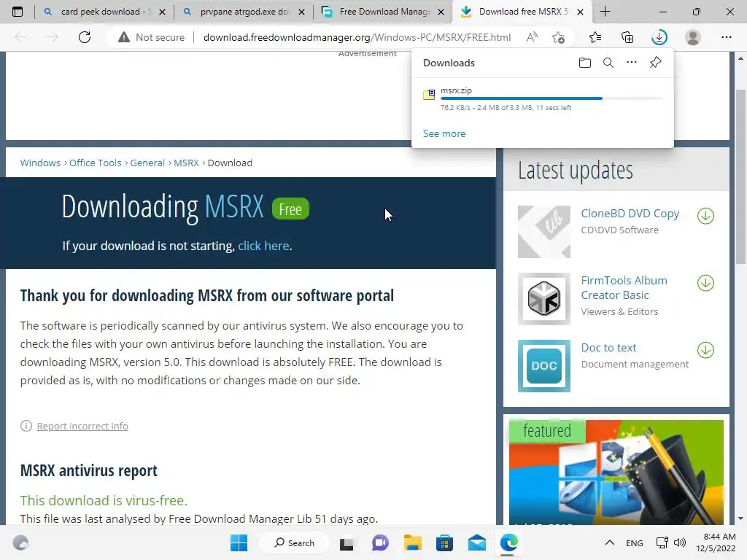Click the featured Windows image

pos(616,472)
